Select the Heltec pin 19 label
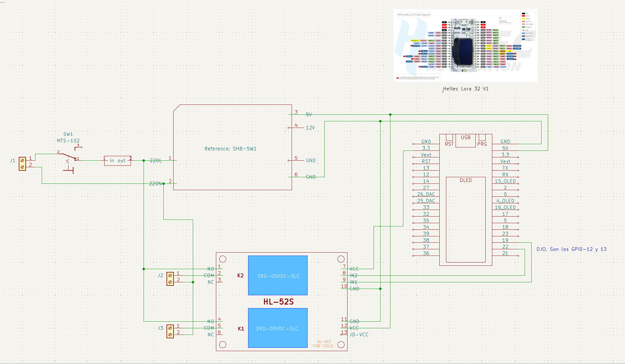 pyautogui.click(x=505, y=240)
